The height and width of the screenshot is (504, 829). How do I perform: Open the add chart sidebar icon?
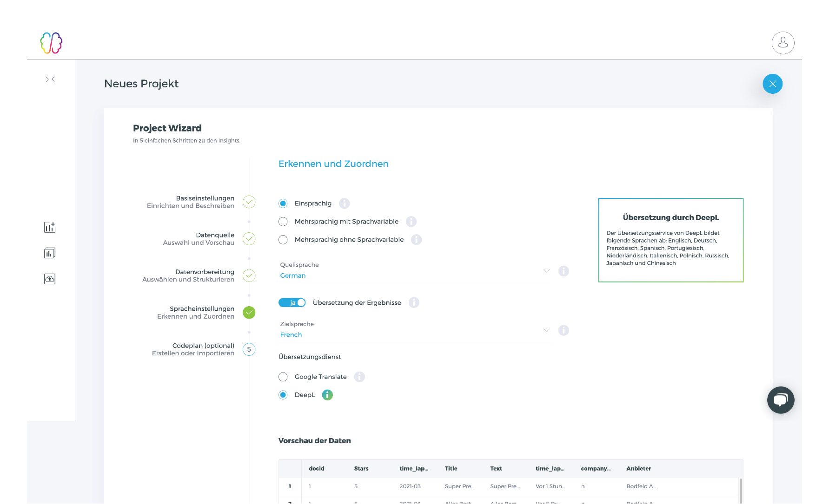click(x=50, y=227)
